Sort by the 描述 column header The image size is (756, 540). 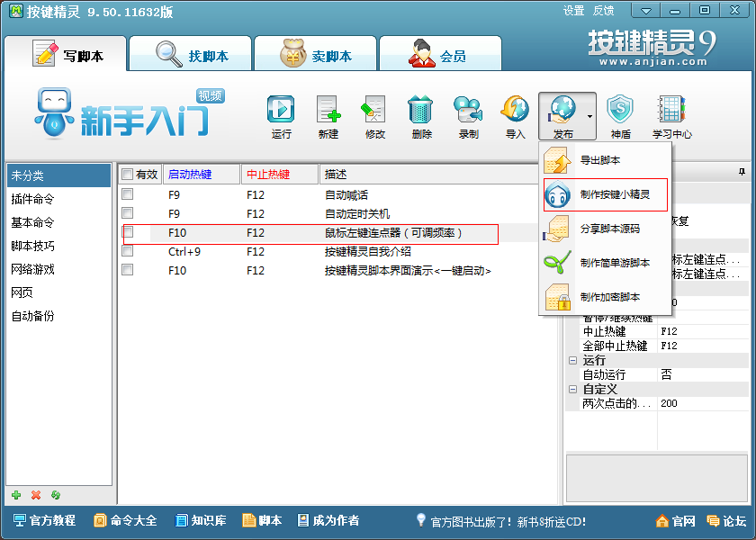[428, 174]
